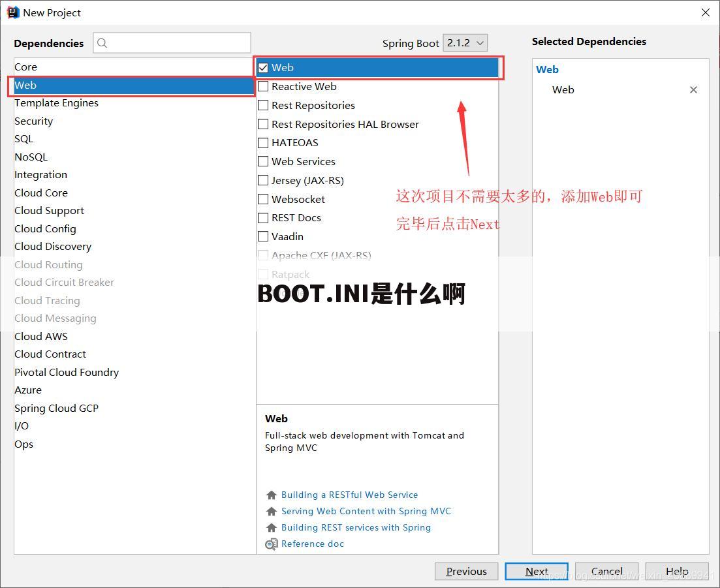This screenshot has width=720, height=588.
Task: Select the I/O category
Action: tap(134, 426)
